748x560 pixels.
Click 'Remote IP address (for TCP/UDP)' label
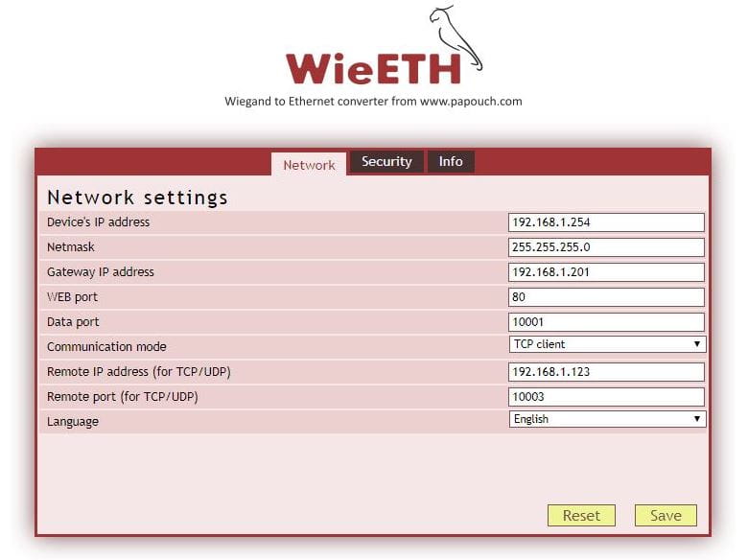point(139,372)
